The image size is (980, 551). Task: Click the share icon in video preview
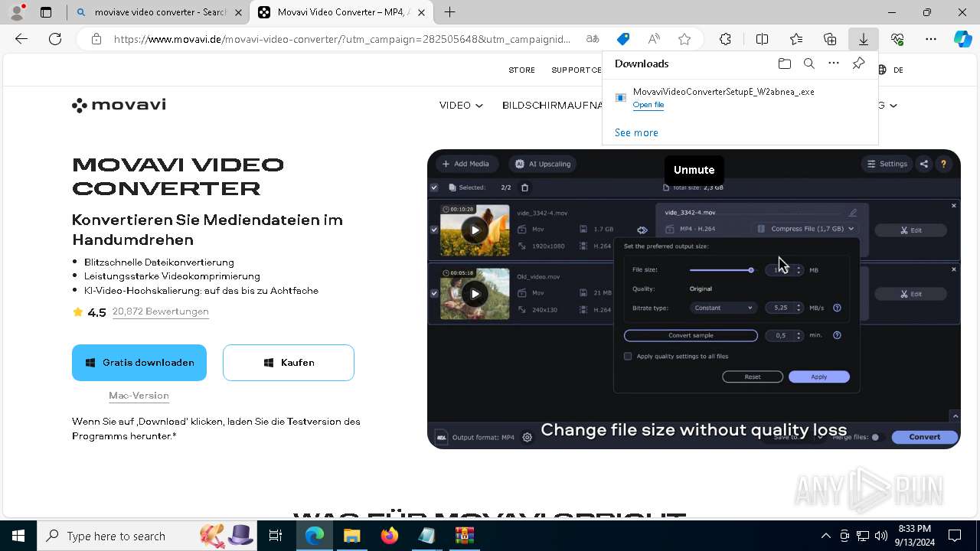tap(924, 164)
